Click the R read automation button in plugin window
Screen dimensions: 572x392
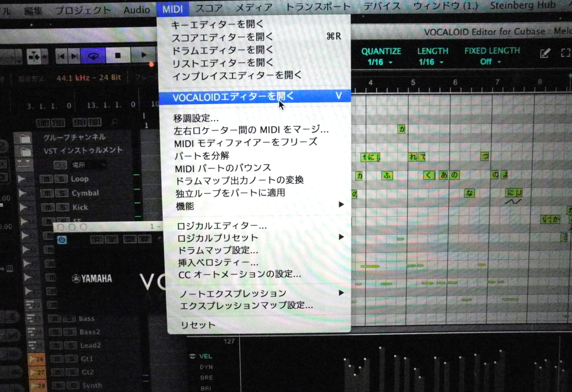coord(97,240)
